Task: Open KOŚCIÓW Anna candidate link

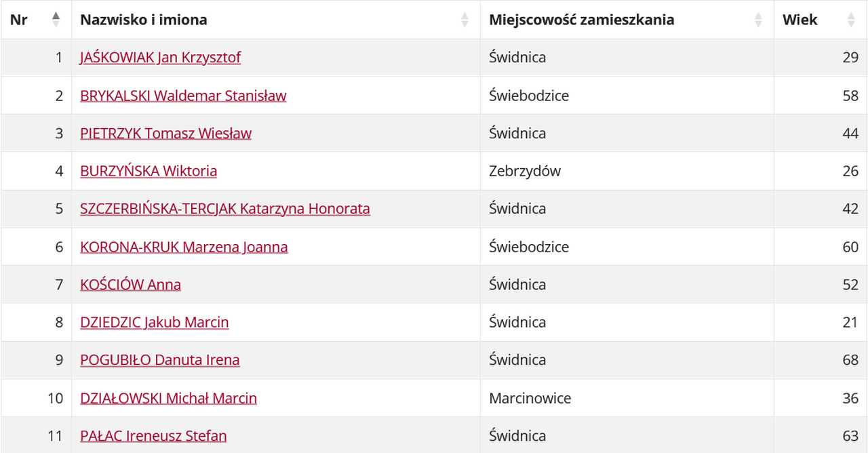Action: click(130, 285)
